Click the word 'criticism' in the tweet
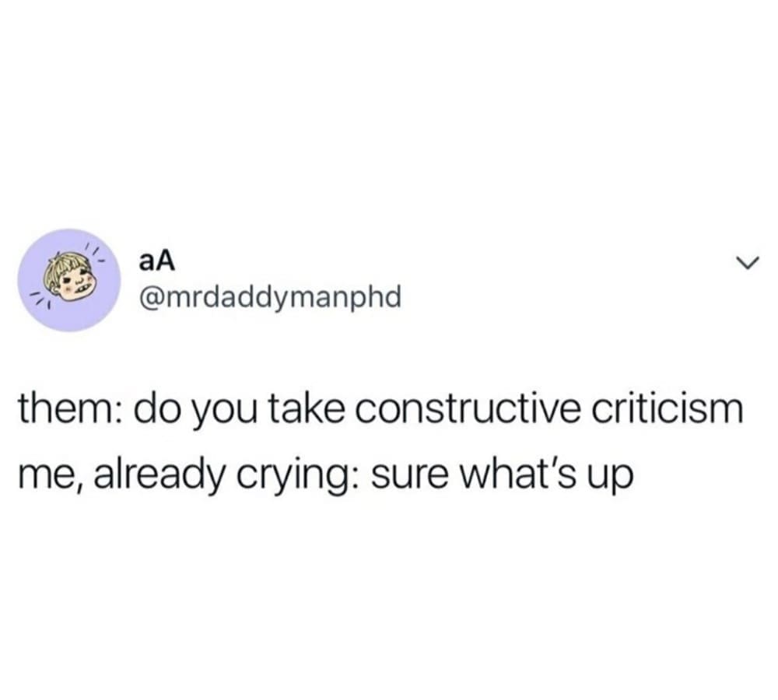 (665, 410)
